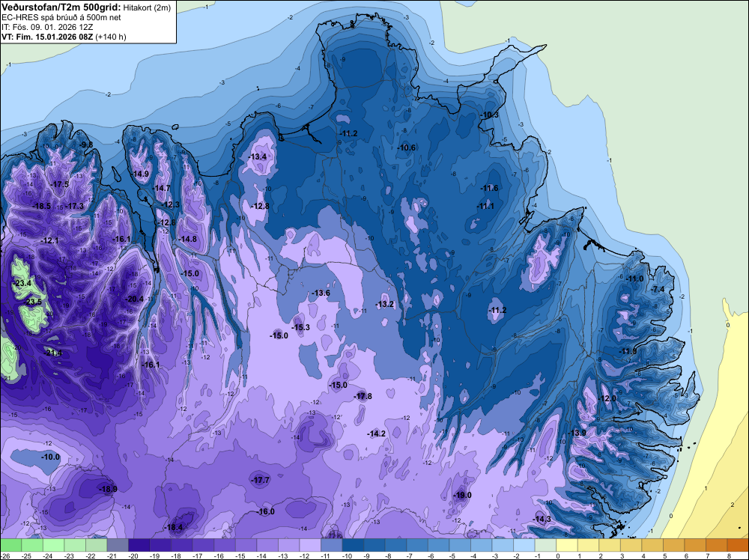Click the -14.3 temperature label
This screenshot has height=560, width=749.
tap(542, 519)
